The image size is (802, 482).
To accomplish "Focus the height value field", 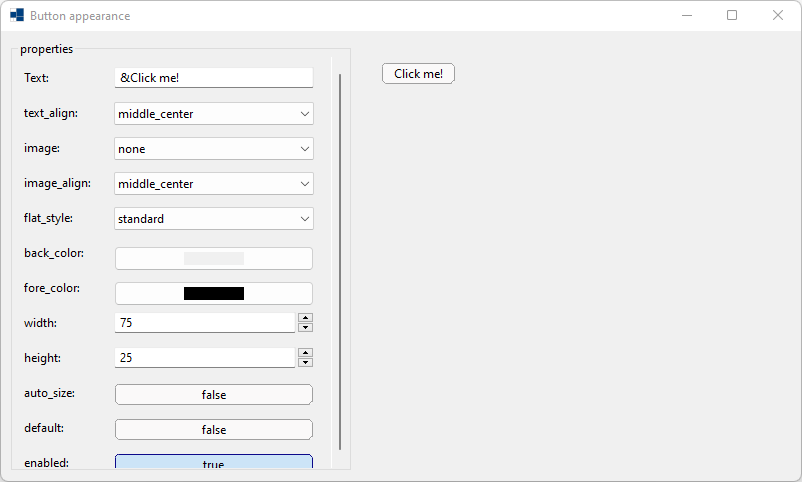I will [x=204, y=358].
